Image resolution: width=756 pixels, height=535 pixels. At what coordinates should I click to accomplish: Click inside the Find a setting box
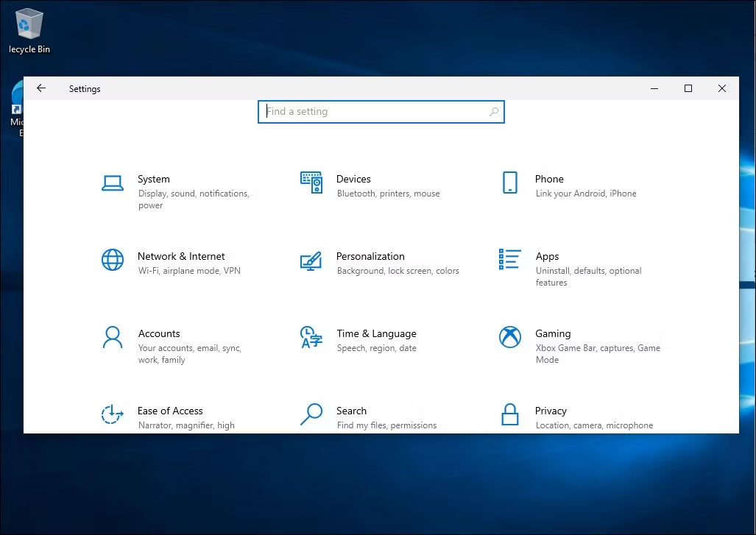(368, 111)
